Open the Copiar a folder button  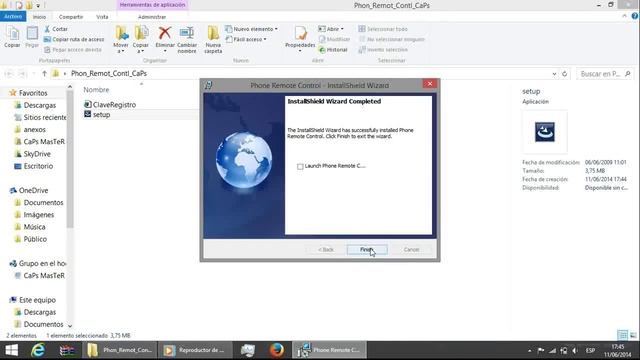(x=141, y=39)
